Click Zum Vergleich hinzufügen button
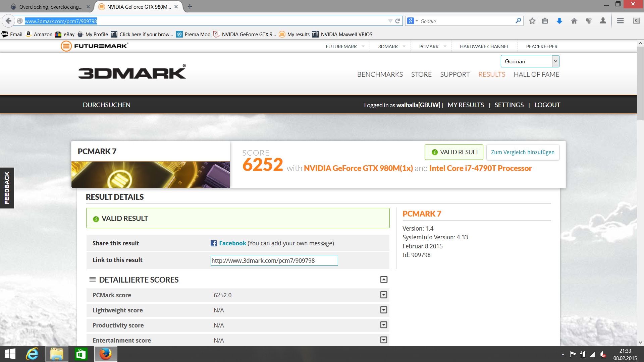Viewport: 644px width, 362px height. pos(523,152)
